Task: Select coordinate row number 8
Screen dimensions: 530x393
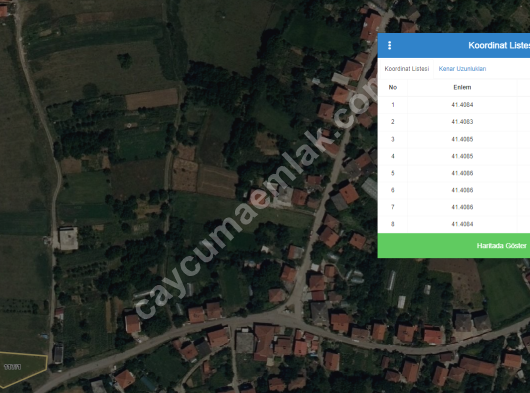Action: (454, 224)
